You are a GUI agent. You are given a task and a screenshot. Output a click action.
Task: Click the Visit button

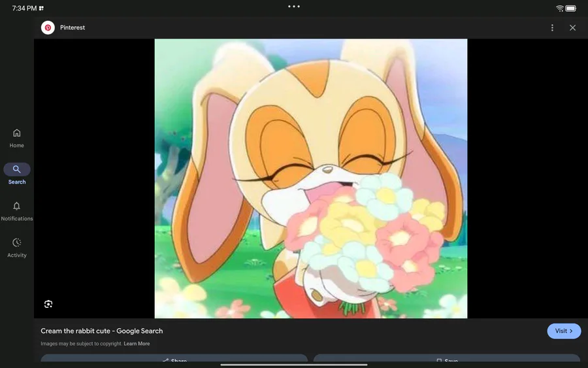tap(564, 331)
